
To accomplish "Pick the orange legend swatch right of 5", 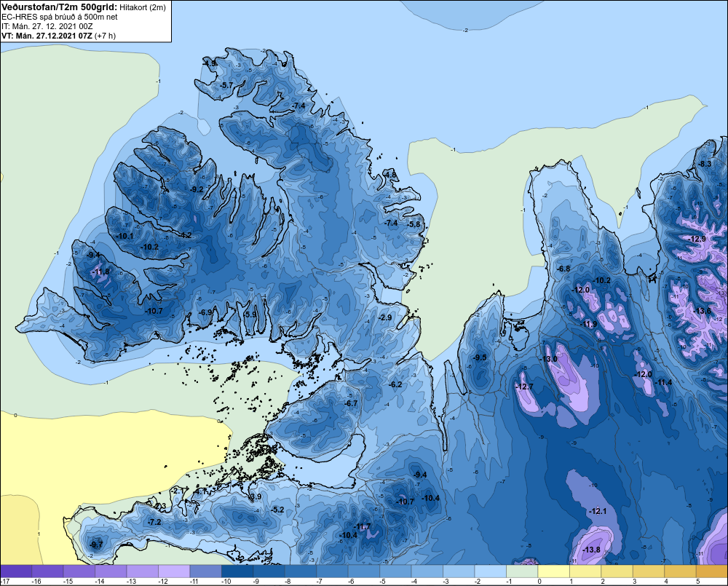I will (712, 571).
